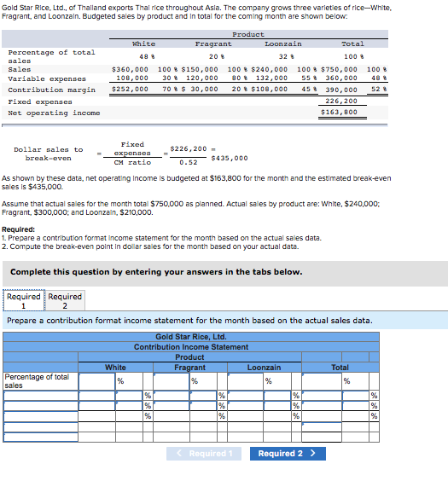Viewport: 448px width, 481px height.
Task: Go to Required 2 via bottom button
Action: 288,454
